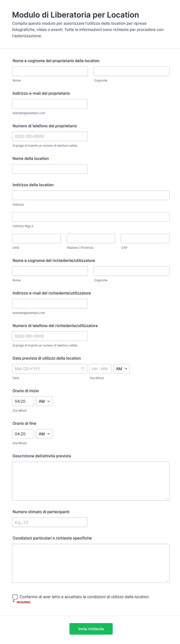Focus the owner's Nome field

coord(50,71)
